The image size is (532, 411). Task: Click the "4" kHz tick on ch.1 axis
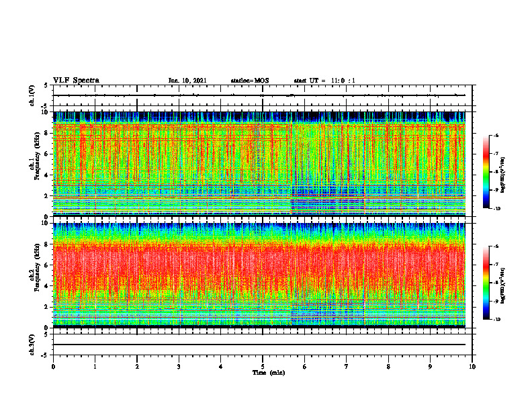tap(48, 175)
